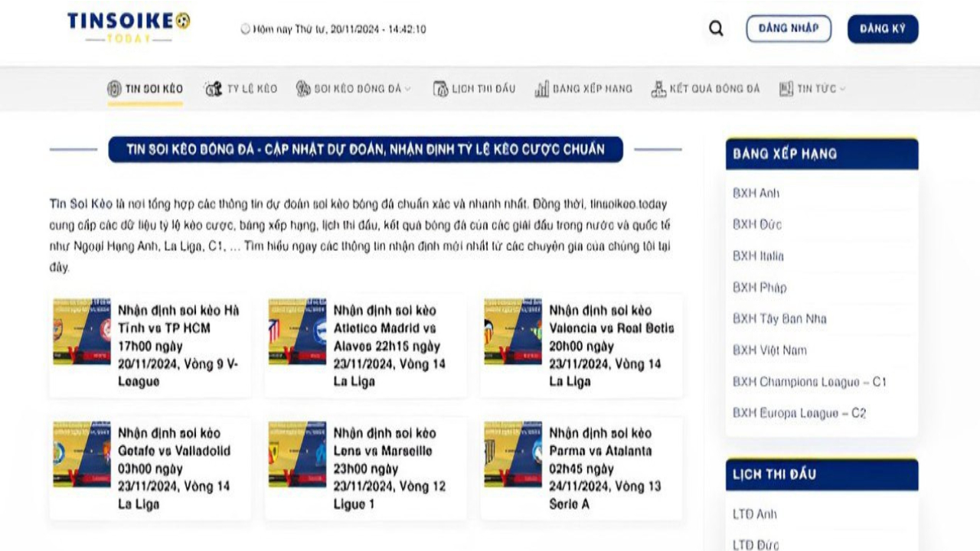This screenshot has width=980, height=551.
Task: Open BXH Champions League – C1 link
Action: point(808,382)
